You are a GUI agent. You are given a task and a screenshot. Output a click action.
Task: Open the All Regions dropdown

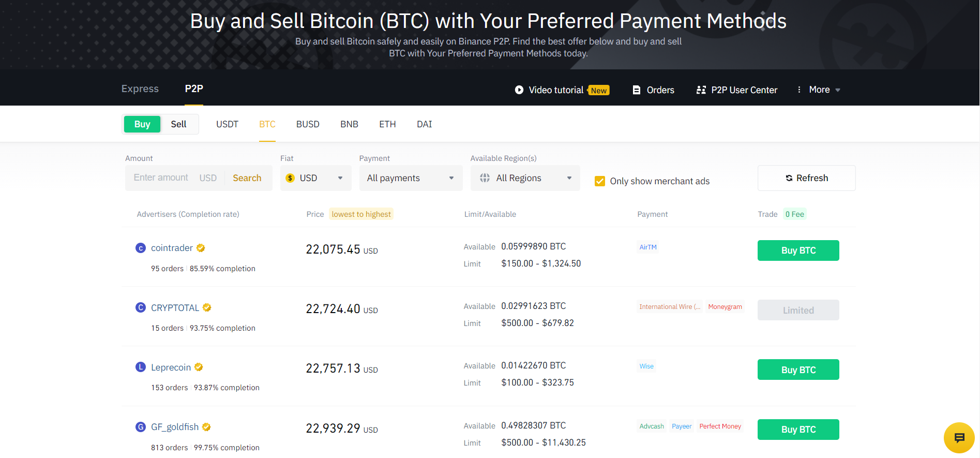coord(525,178)
